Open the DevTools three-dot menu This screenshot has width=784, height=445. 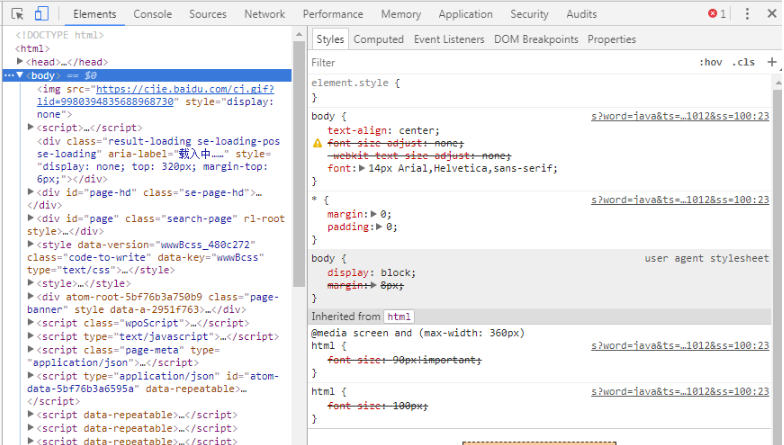(x=747, y=14)
